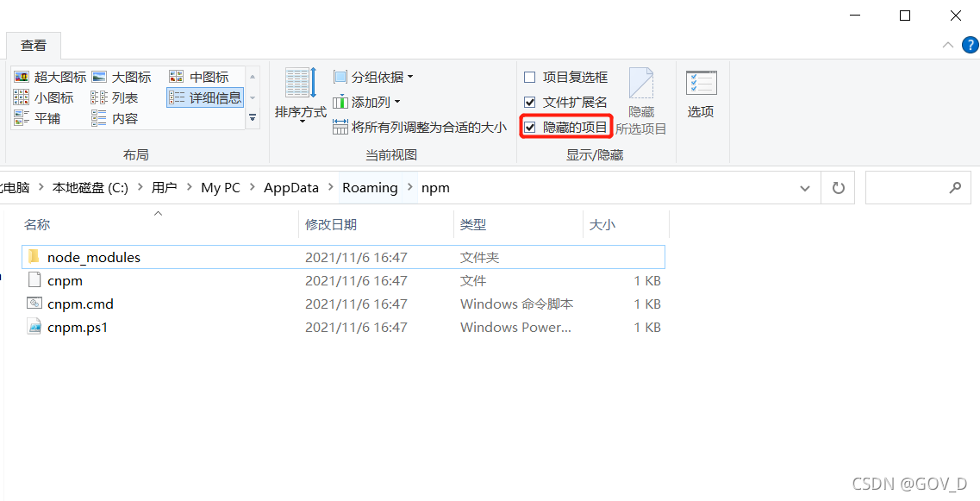Expand the chevron after My PC
This screenshot has width=980, height=501.
(x=252, y=188)
